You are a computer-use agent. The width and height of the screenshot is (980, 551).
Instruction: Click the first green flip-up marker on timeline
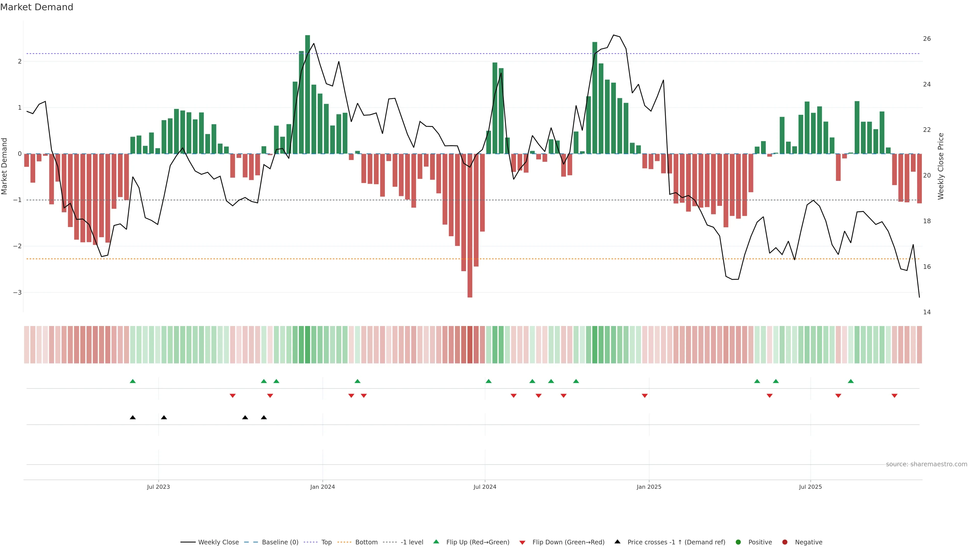(133, 381)
